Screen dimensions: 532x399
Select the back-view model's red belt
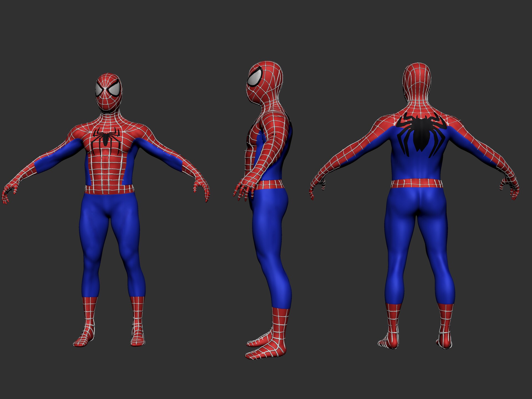point(416,183)
